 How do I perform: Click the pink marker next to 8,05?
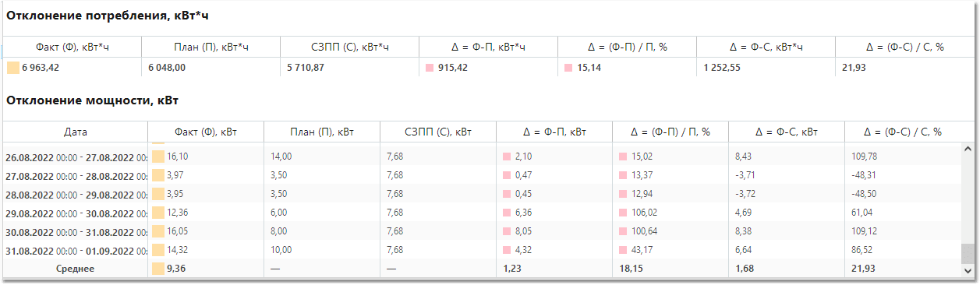(x=507, y=231)
